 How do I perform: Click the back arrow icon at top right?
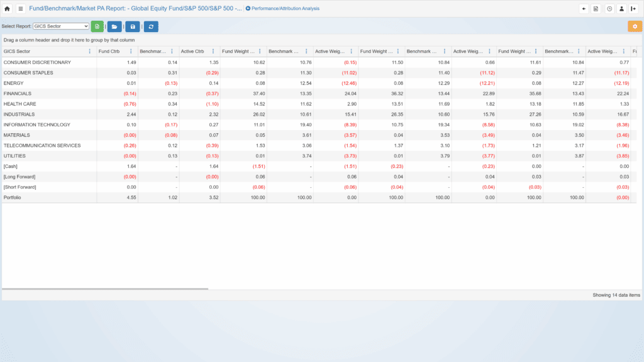coord(584,9)
